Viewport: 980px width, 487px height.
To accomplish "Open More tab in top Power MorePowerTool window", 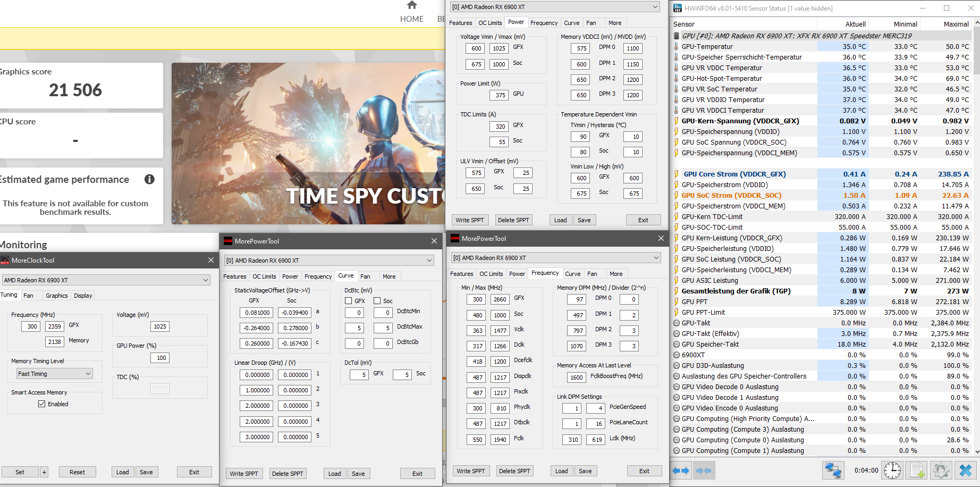I will click(615, 23).
